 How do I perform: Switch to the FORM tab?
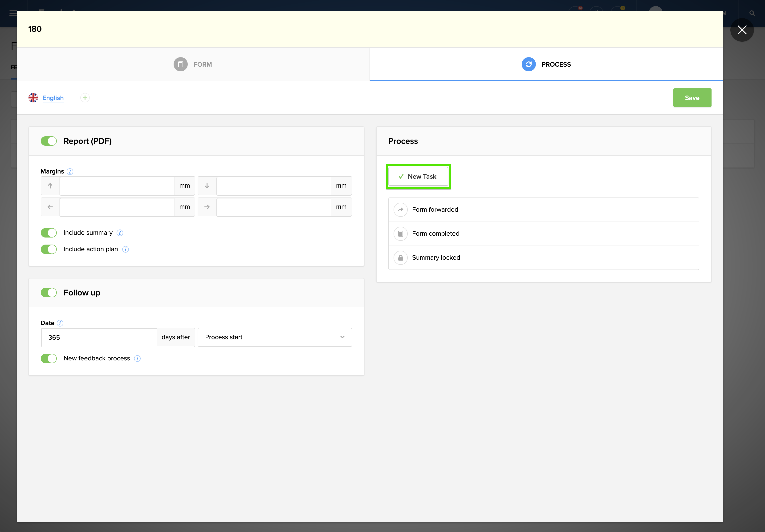193,64
